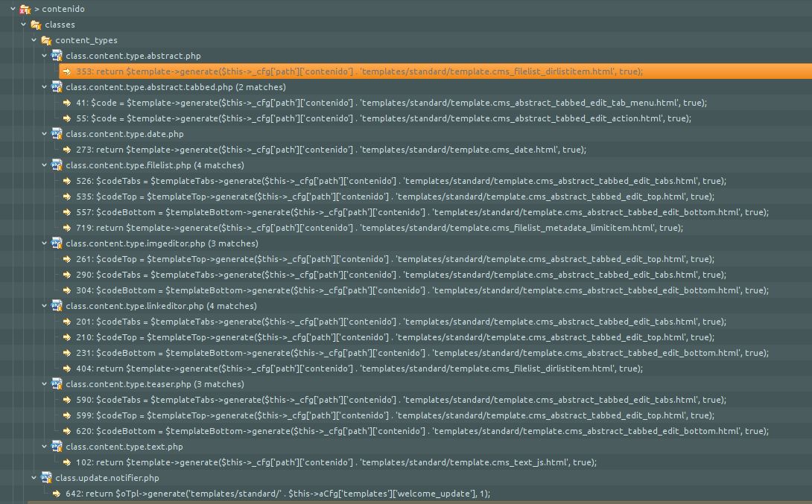Select class.content.type.text.php file entry
Image resolution: width=812 pixels, height=504 pixels.
(x=124, y=447)
